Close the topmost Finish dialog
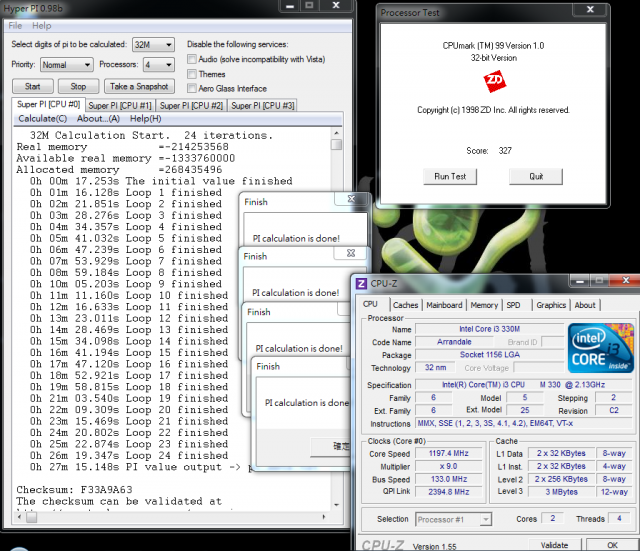The image size is (640, 551). coord(351,199)
